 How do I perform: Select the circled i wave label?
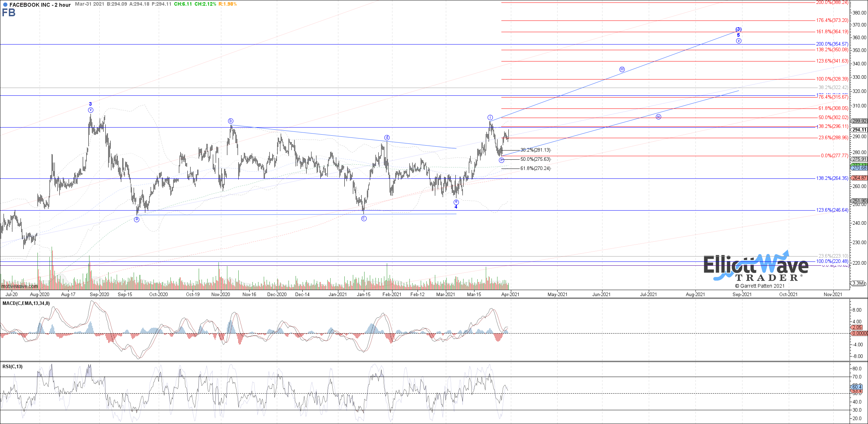click(x=490, y=117)
